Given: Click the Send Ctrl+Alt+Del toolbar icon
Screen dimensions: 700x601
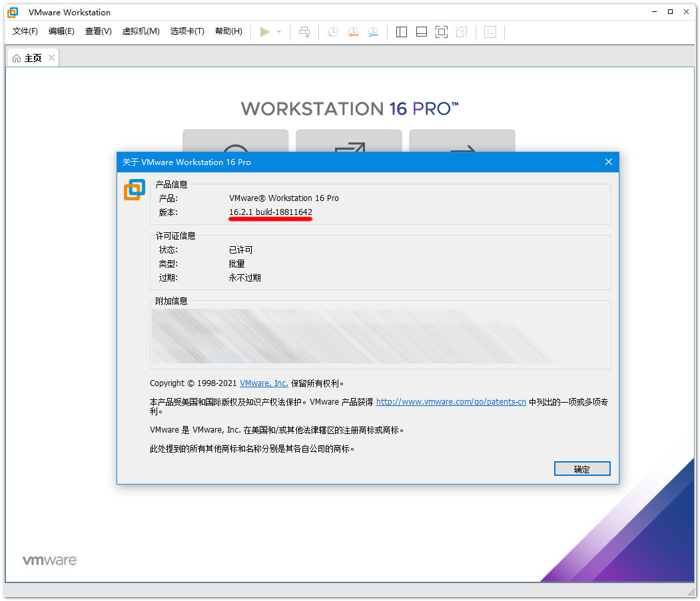Looking at the screenshot, I should tap(304, 32).
